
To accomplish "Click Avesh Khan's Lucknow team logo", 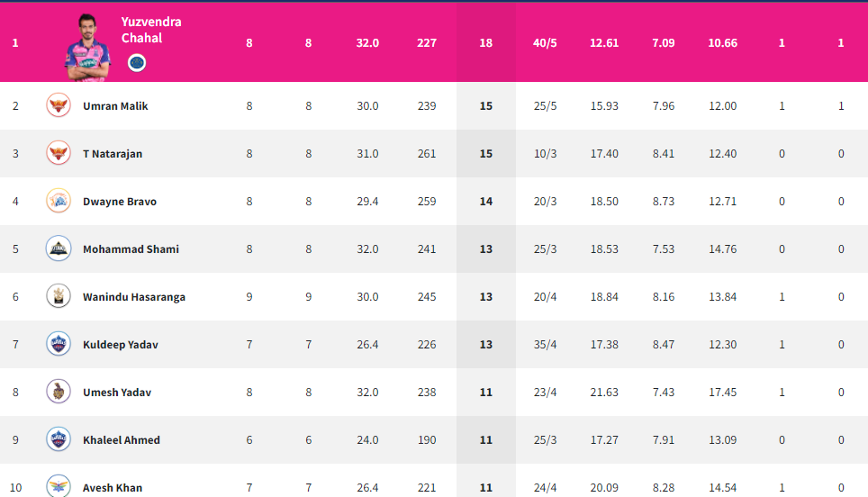I will [59, 486].
